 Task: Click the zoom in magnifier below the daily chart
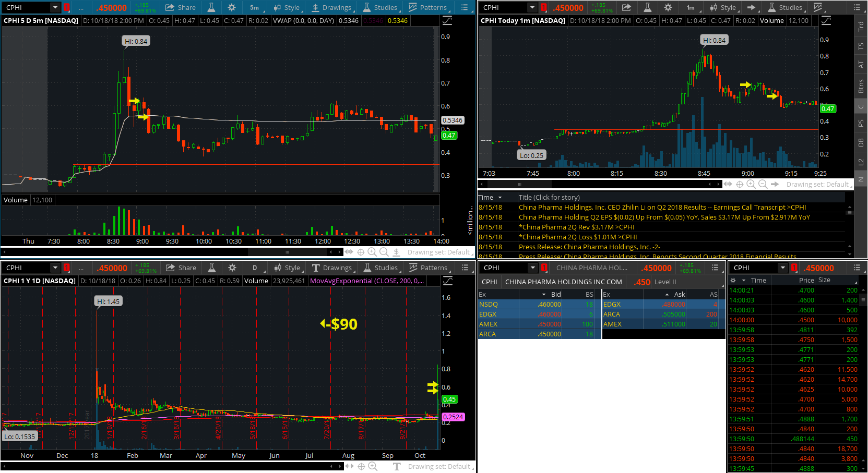coord(373,466)
